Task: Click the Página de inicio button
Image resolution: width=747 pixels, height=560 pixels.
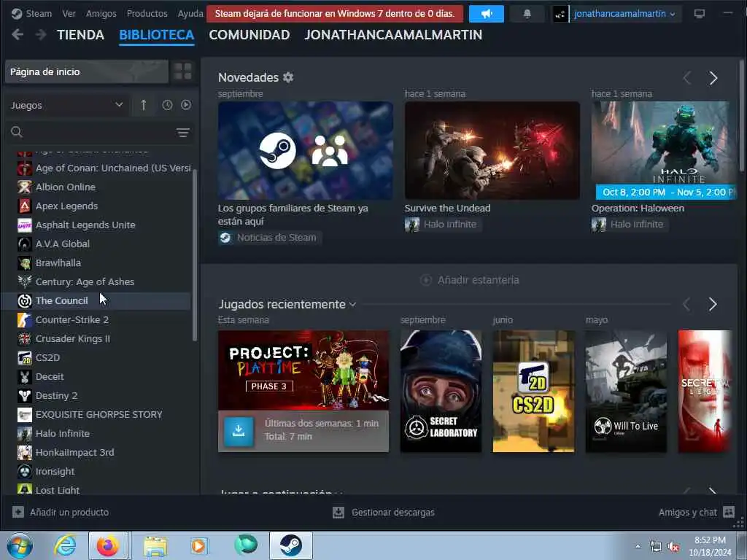Action: [87, 72]
